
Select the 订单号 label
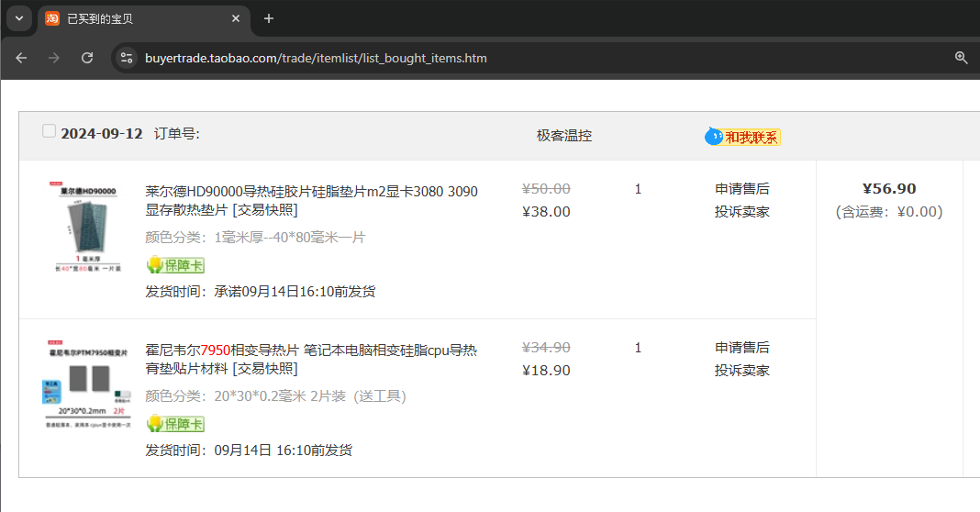(x=177, y=134)
